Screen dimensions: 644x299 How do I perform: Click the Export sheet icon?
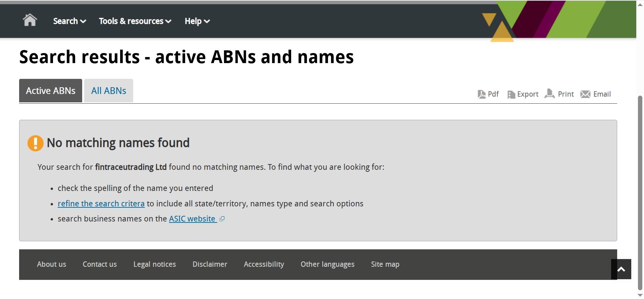tap(511, 95)
